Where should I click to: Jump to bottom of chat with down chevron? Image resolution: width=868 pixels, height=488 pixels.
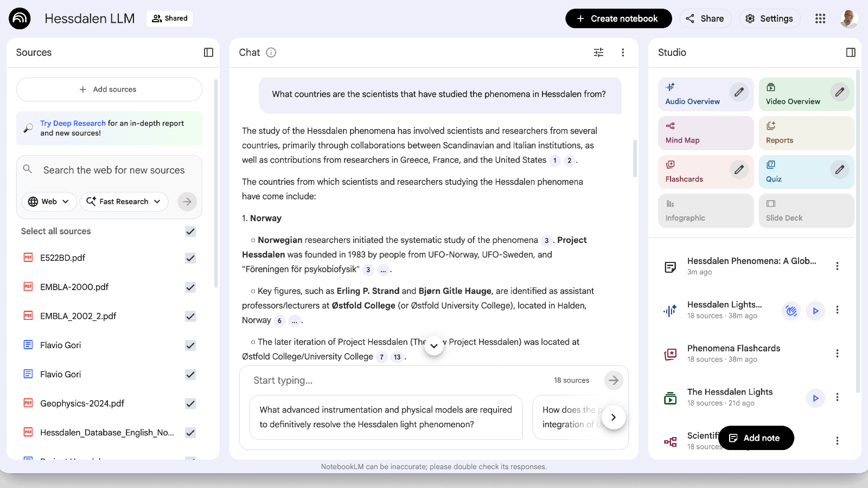[434, 346]
